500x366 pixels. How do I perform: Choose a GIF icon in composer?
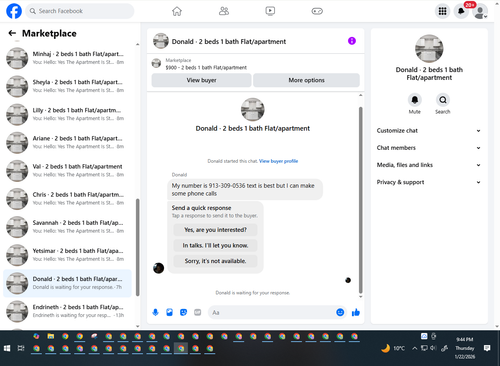[x=198, y=312]
